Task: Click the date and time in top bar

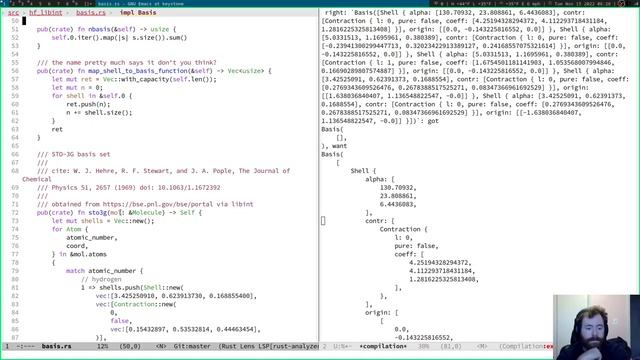Action: tap(583, 4)
